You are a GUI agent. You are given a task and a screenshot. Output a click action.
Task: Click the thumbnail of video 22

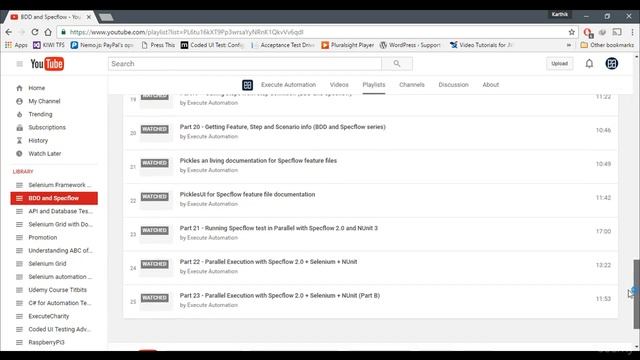(x=156, y=200)
